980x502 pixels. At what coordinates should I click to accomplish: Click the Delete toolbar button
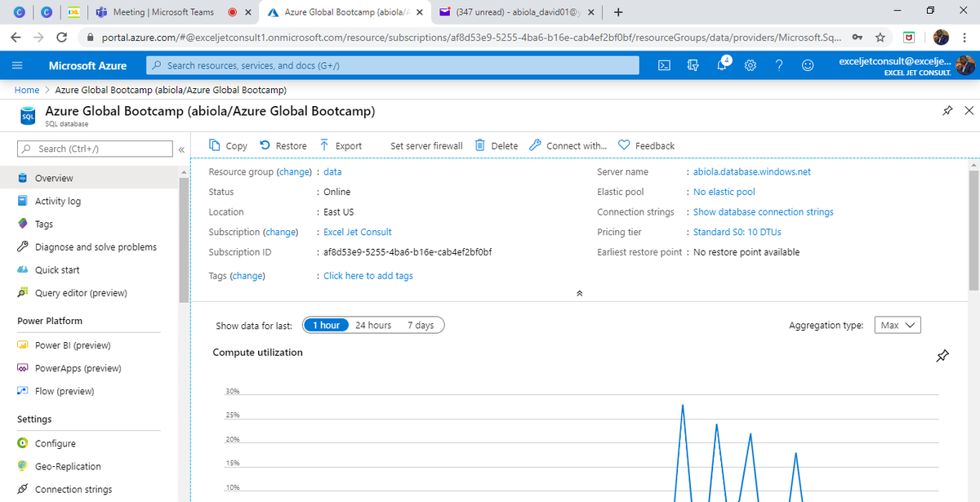[x=497, y=145]
